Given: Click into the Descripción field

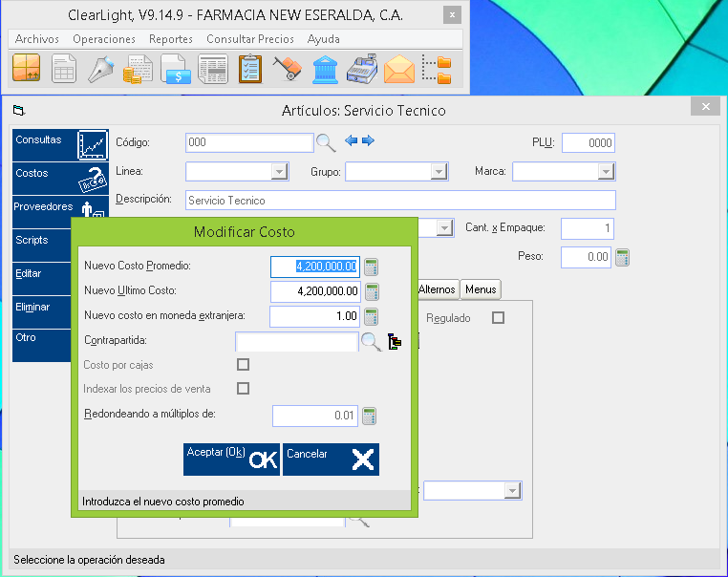Looking at the screenshot, I should coord(400,200).
